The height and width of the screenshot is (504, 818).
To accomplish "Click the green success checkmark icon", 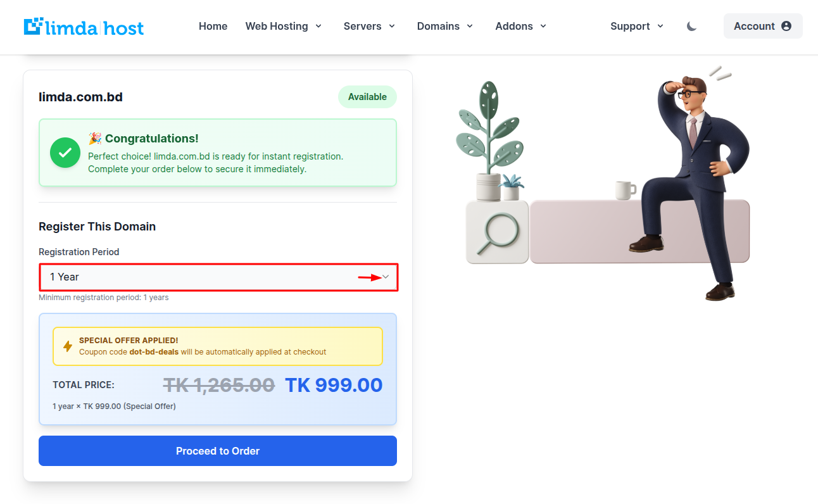I will click(65, 153).
